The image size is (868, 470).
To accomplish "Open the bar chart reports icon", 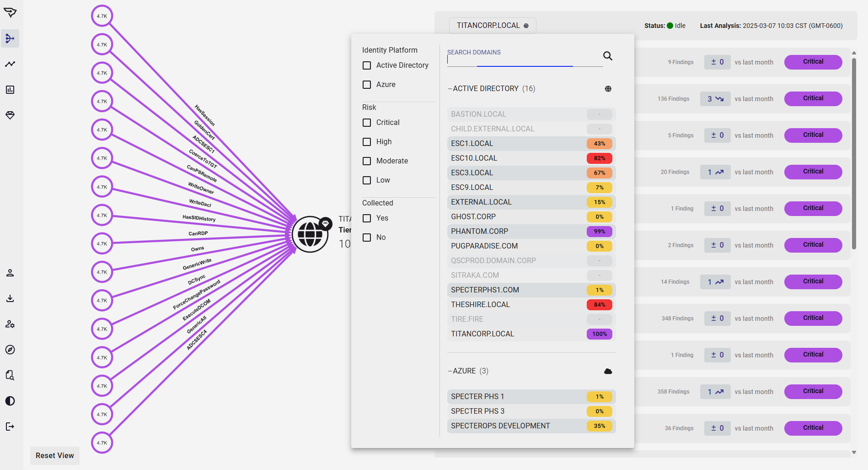I will (10, 90).
